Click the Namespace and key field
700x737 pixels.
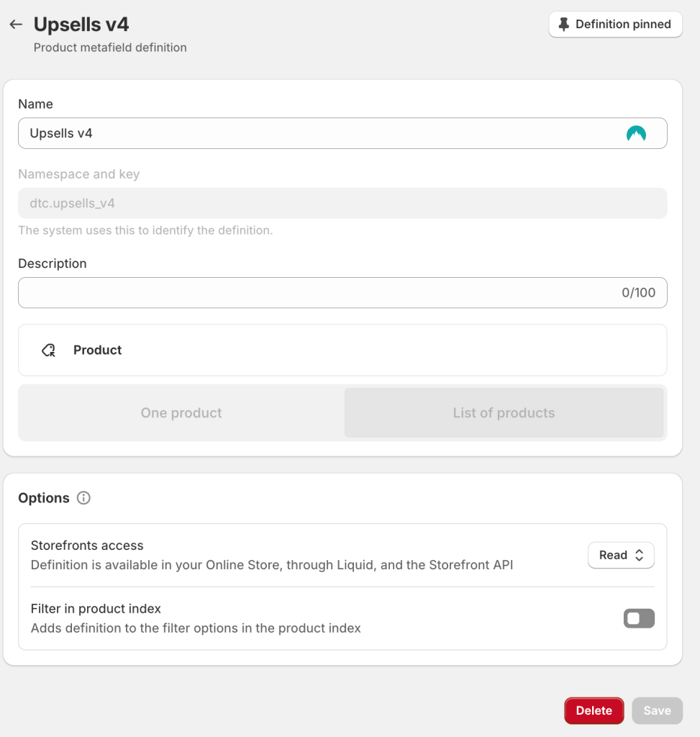point(342,203)
